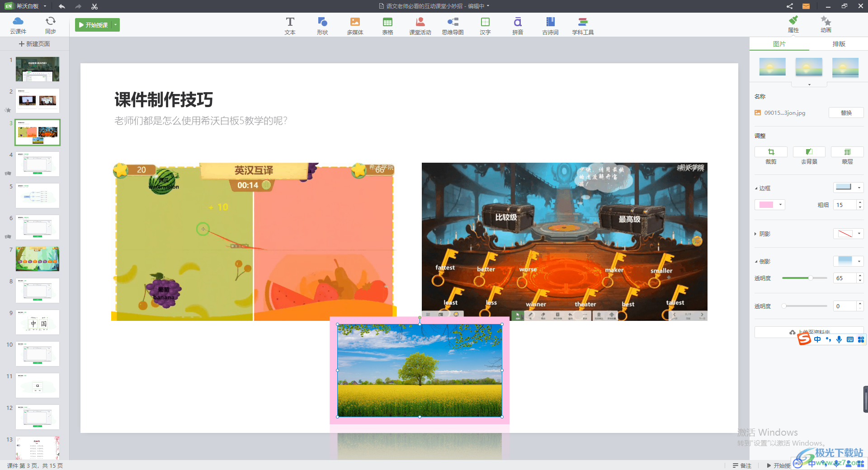This screenshot has width=868, height=470.
Task: Click the redo arrow in title bar
Action: [x=78, y=6]
